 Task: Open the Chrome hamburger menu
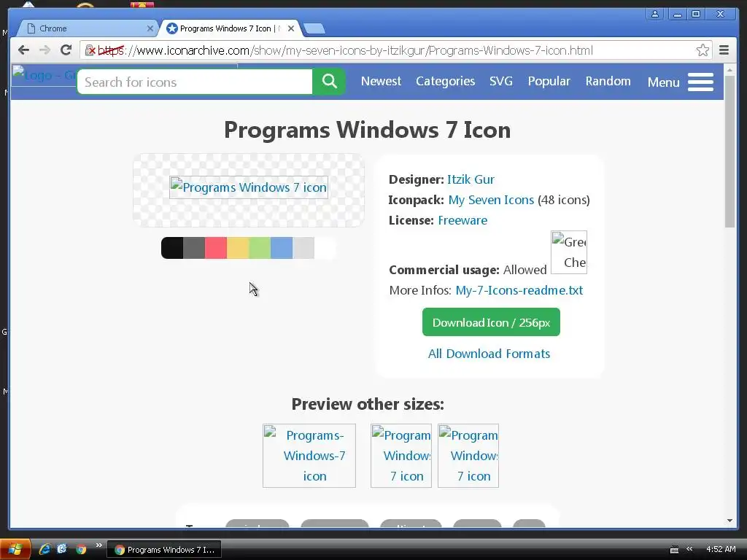tap(724, 50)
